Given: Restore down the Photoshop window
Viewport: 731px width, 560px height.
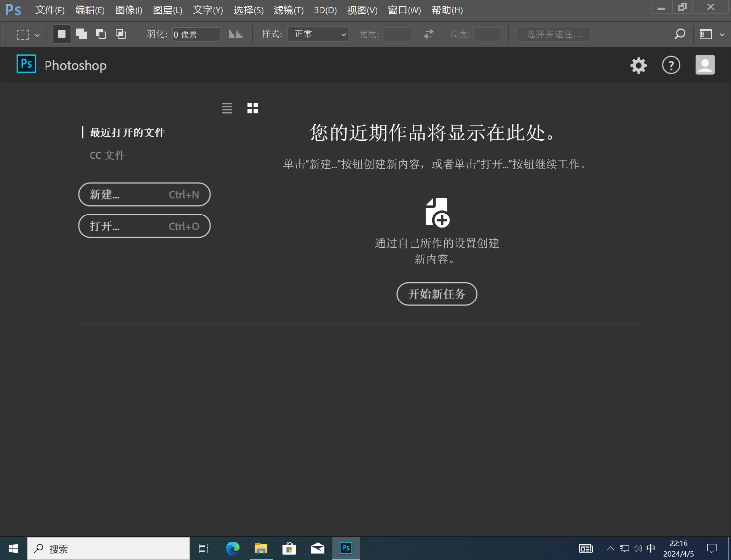Looking at the screenshot, I should [682, 7].
